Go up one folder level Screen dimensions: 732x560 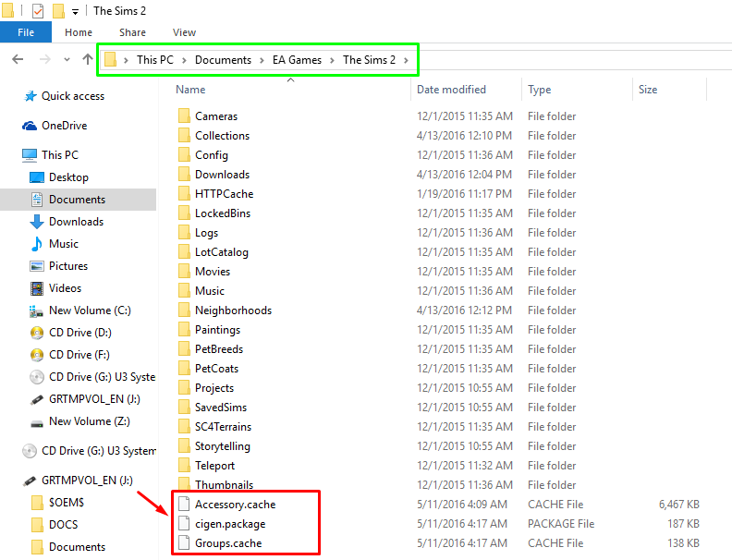click(x=87, y=59)
